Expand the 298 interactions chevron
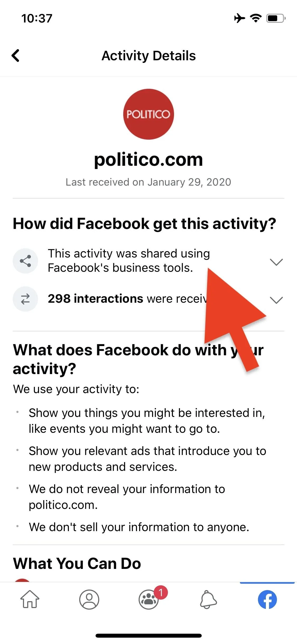 point(276,300)
